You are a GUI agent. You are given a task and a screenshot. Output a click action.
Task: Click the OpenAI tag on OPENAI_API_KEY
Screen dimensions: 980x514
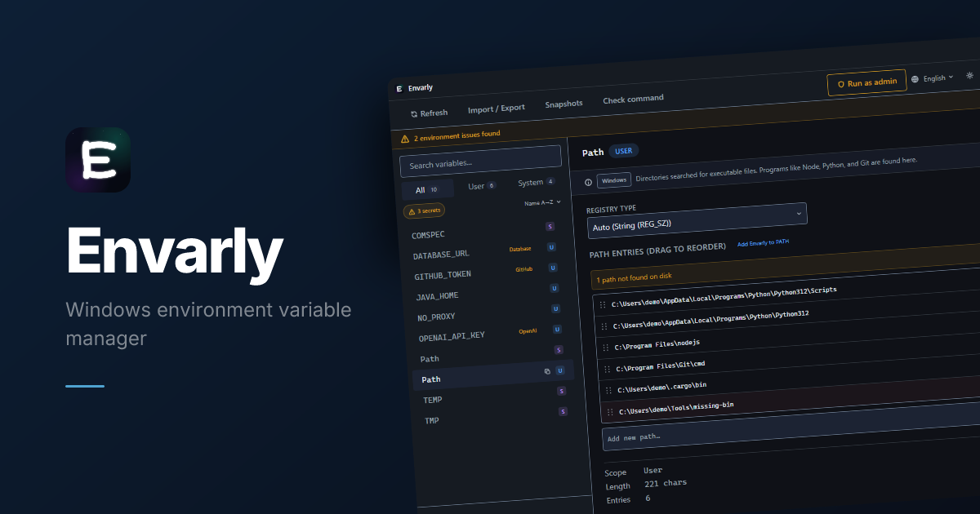(x=528, y=331)
